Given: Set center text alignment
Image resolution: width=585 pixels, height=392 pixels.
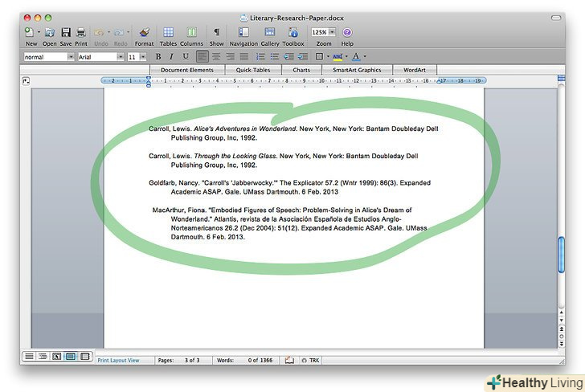Looking at the screenshot, I should [x=216, y=57].
